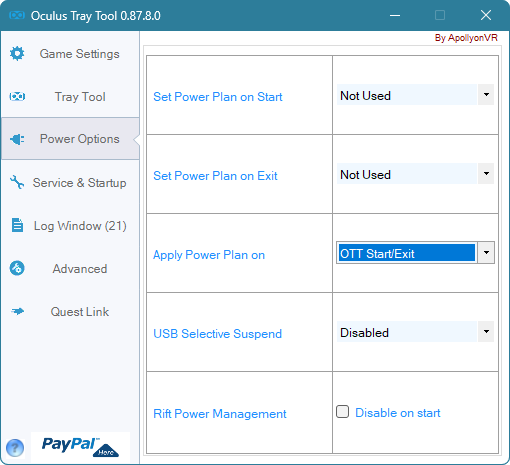Close the Oculus Tray Tool window
This screenshot has height=465, width=510.
pos(486,15)
